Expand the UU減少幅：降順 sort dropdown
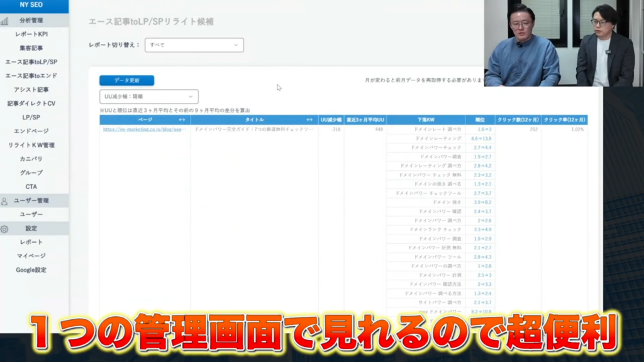 click(149, 97)
